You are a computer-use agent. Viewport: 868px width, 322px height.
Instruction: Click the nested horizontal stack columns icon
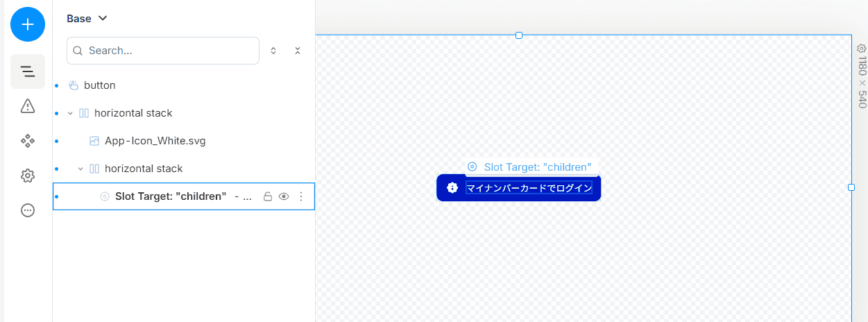pos(94,169)
